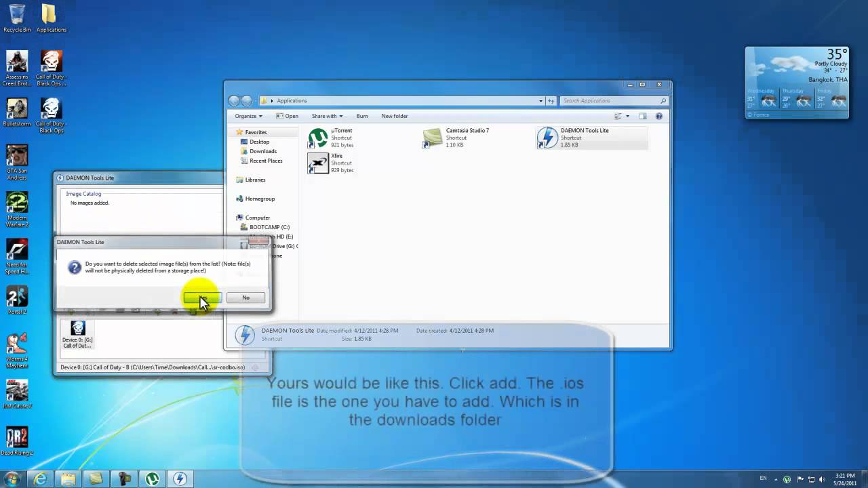This screenshot has width=868, height=488.
Task: Open the Recycle Bin desktop icon
Action: (x=17, y=18)
